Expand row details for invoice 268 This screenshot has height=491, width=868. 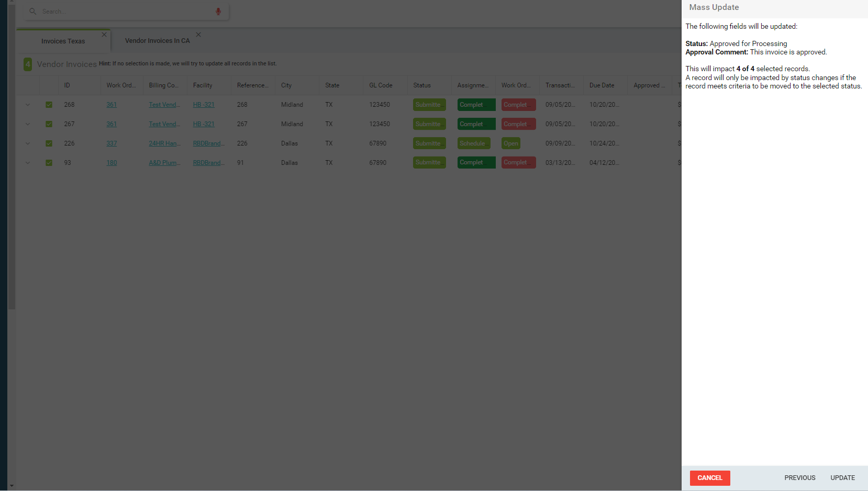click(28, 105)
